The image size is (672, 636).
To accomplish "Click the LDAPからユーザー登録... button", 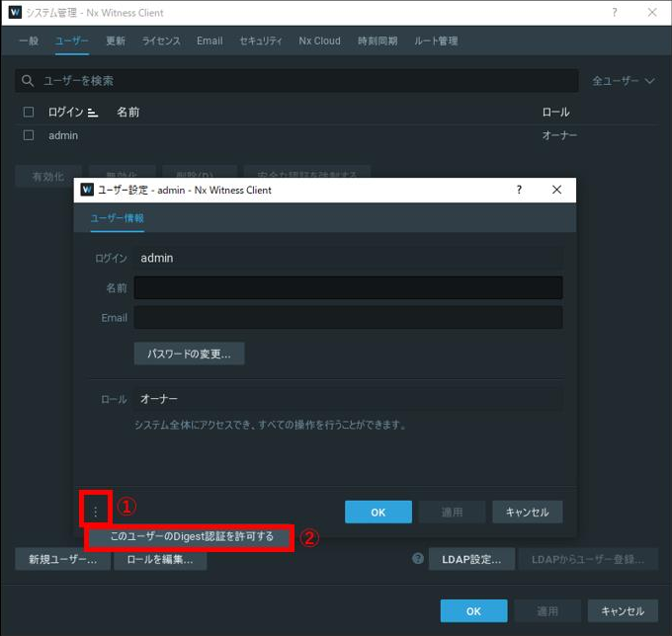I will 588,559.
